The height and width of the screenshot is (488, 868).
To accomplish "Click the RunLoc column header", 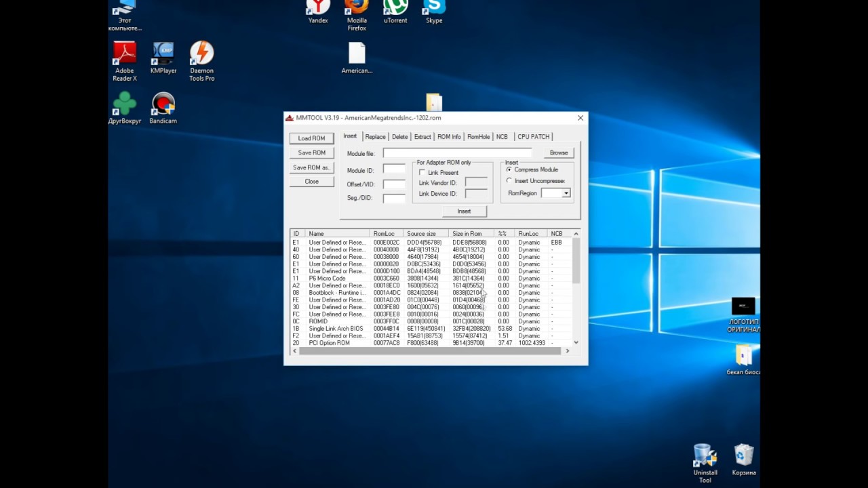I will click(531, 234).
